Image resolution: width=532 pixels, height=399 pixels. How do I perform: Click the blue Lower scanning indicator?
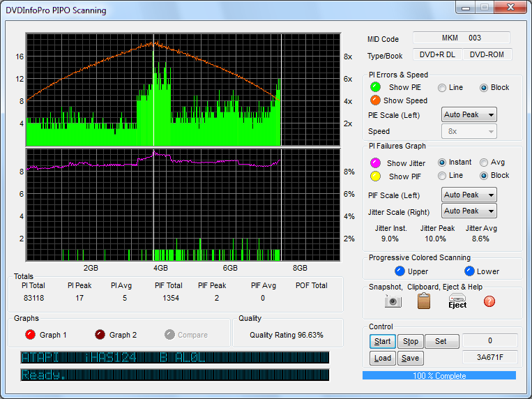469,271
